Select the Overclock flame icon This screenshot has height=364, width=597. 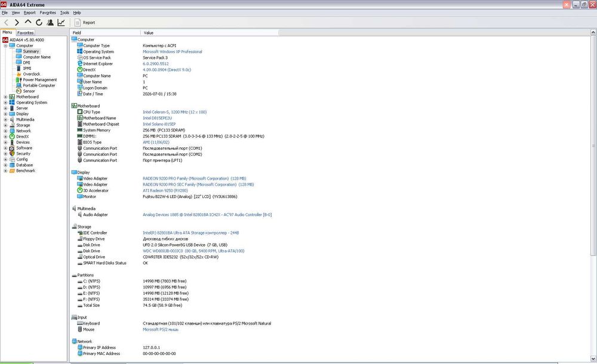click(19, 74)
